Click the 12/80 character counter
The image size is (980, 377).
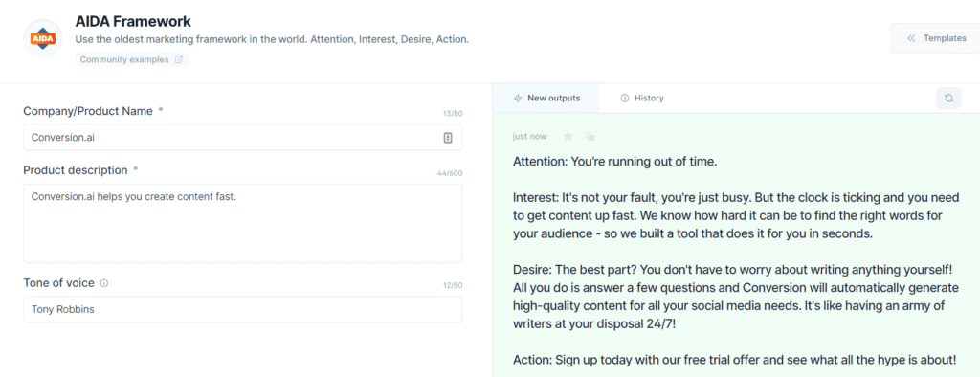point(453,286)
